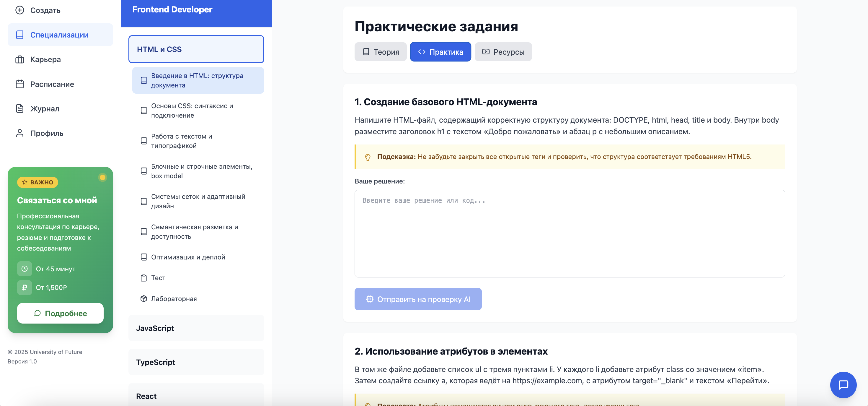The height and width of the screenshot is (406, 868).
Task: Click the video icon in Ресурсы tab
Action: [x=486, y=52]
